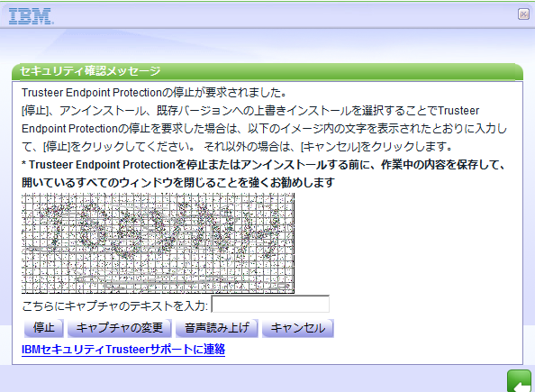Close the dialog with the X button
Image resolution: width=535 pixels, height=392 pixels.
(523, 14)
